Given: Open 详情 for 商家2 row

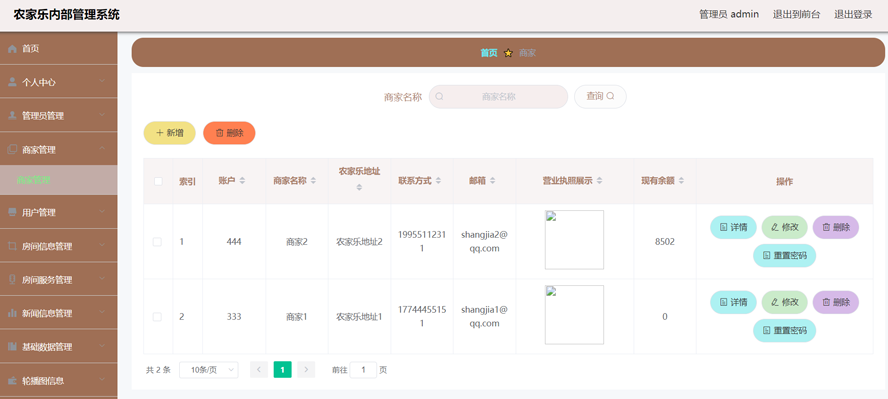Looking at the screenshot, I should (733, 227).
